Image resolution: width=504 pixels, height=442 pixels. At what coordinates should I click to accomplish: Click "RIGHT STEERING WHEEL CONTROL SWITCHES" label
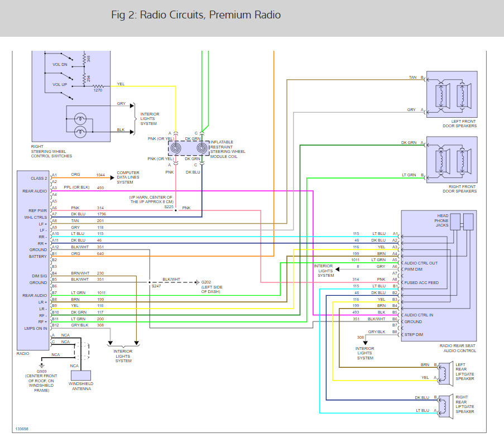51,151
